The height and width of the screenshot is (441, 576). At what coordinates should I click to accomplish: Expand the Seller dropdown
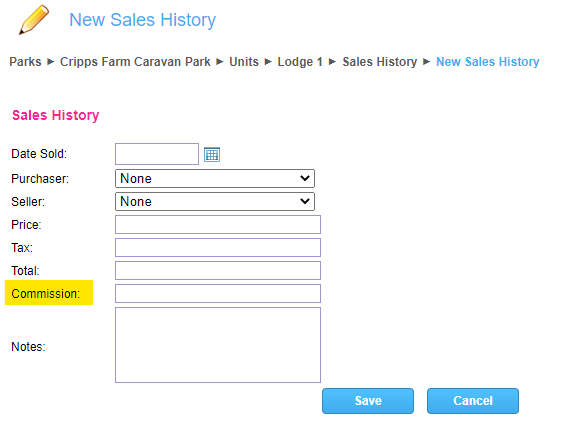(215, 201)
